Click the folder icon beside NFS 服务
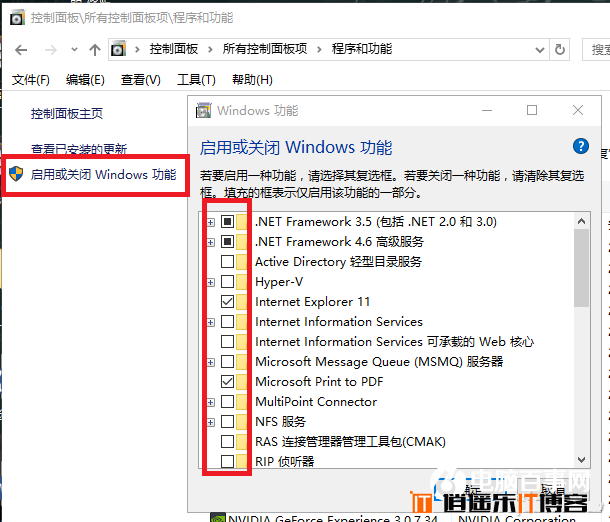Image resolution: width=610 pixels, height=522 pixels. (x=242, y=422)
